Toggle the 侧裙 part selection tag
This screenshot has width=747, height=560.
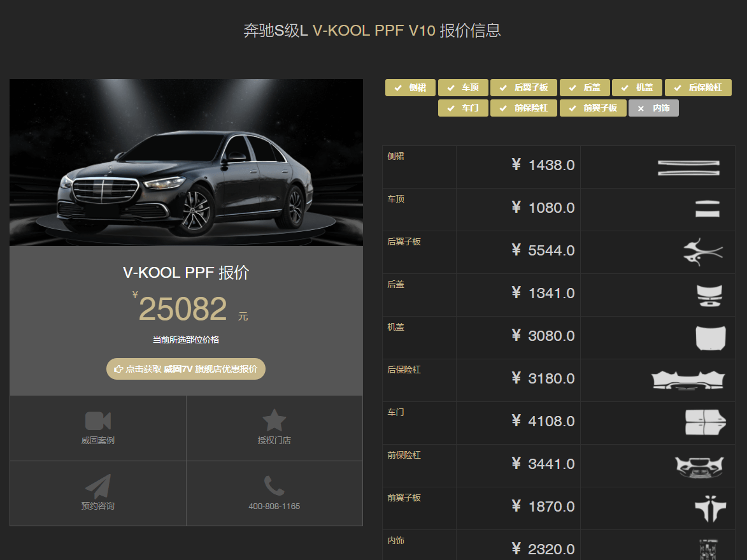[410, 88]
